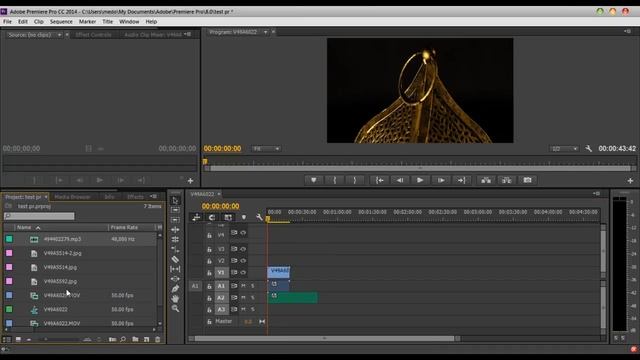Toggle lock on track V1

coord(209,273)
